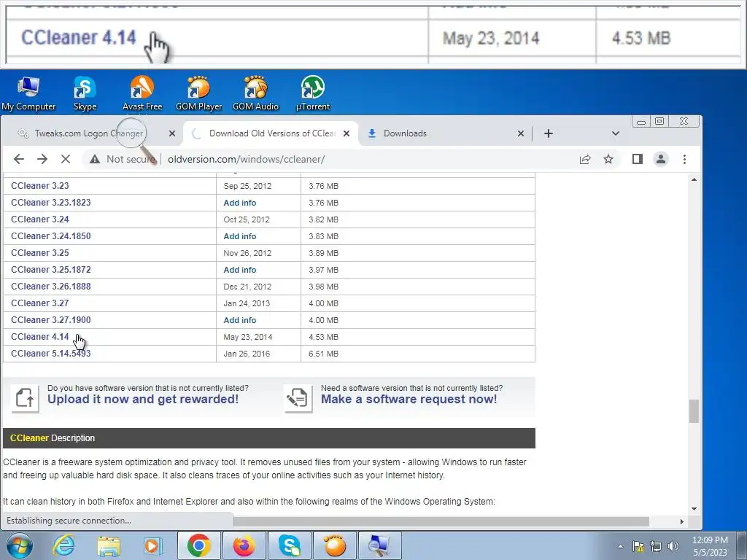Open Windows Explorer from taskbar
Image resolution: width=747 pixels, height=560 pixels.
coord(109,545)
